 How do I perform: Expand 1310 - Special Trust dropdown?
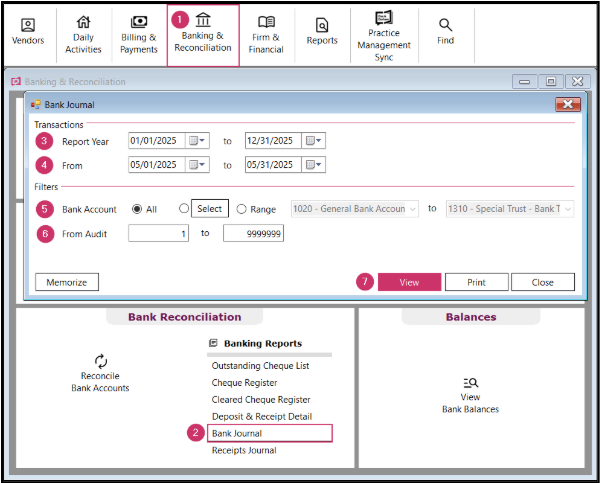(568, 209)
